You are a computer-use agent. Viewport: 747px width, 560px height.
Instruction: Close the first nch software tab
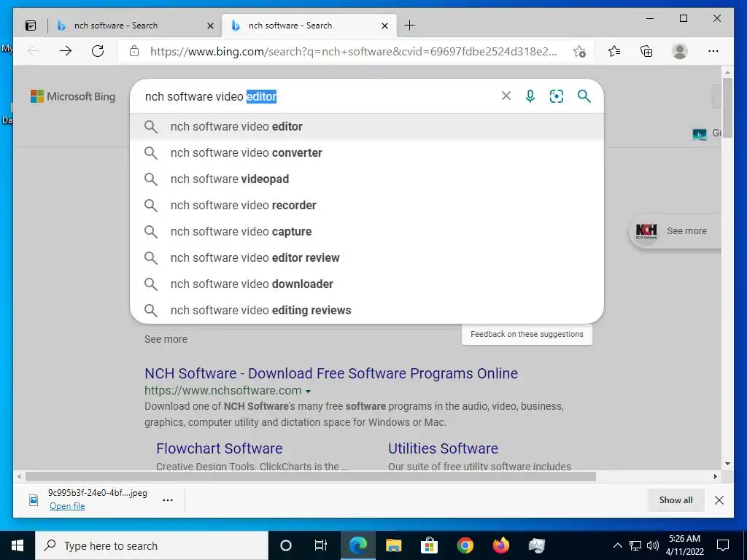tap(210, 26)
